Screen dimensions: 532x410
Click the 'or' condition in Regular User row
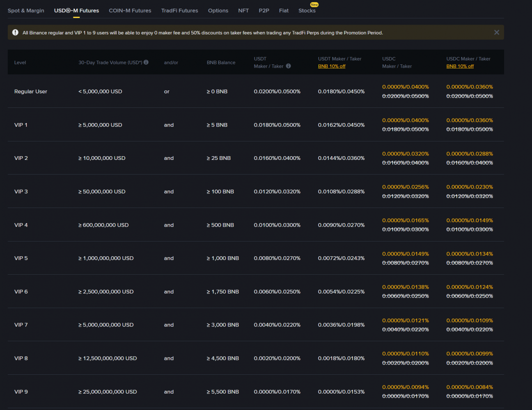167,91
